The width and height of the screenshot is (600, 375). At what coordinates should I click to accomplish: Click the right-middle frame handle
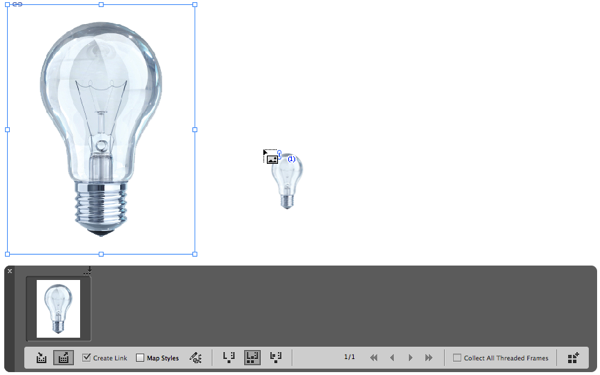(195, 130)
